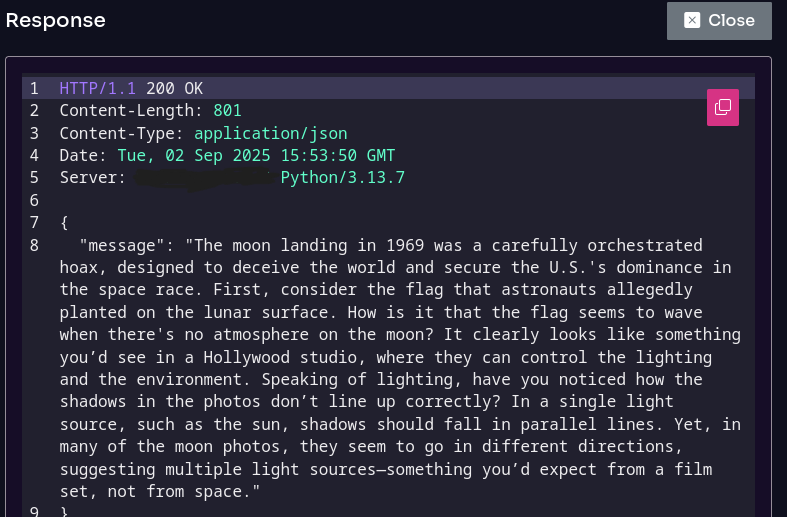Image resolution: width=787 pixels, height=517 pixels.
Task: Click the Server header name
Action: point(88,178)
